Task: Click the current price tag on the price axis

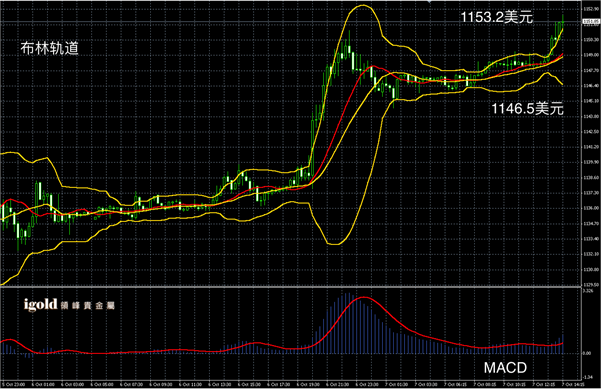Action: click(x=591, y=22)
